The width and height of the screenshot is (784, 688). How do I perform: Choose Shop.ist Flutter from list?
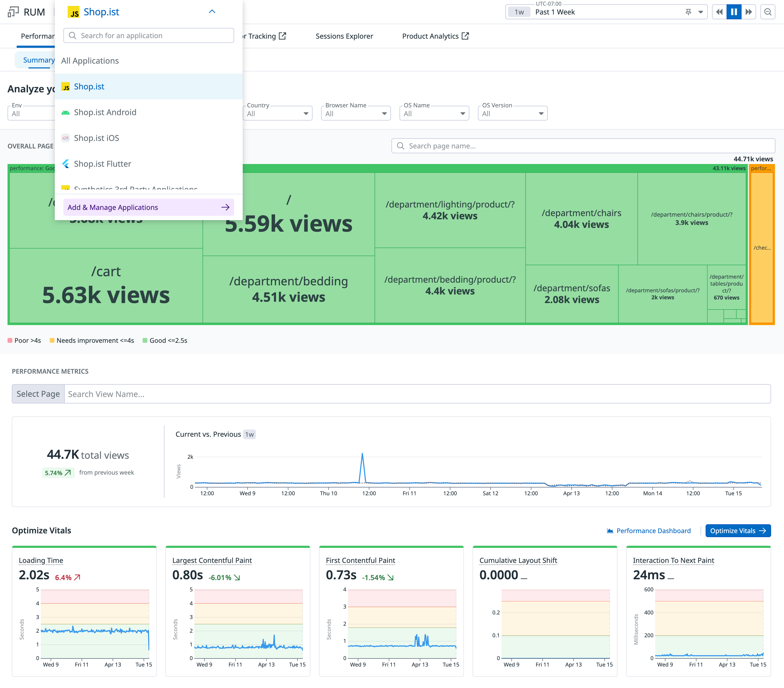[102, 164]
